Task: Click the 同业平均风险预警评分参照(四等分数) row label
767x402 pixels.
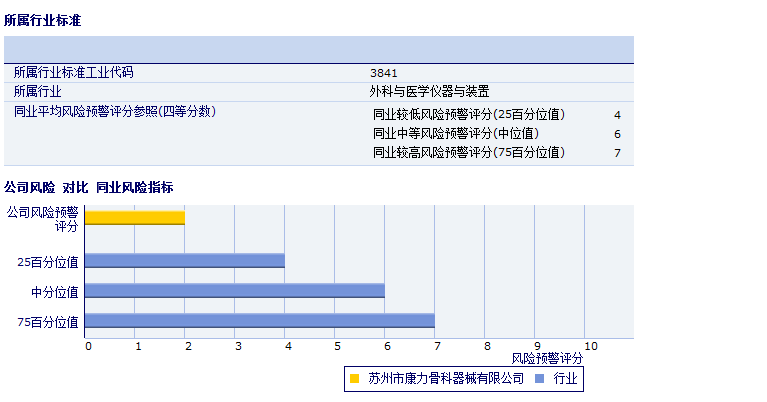Action: (x=114, y=111)
